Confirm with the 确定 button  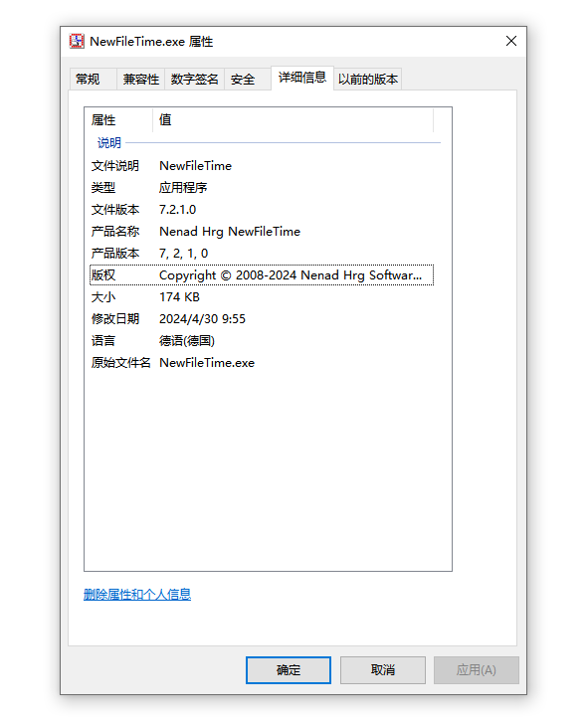(x=289, y=670)
